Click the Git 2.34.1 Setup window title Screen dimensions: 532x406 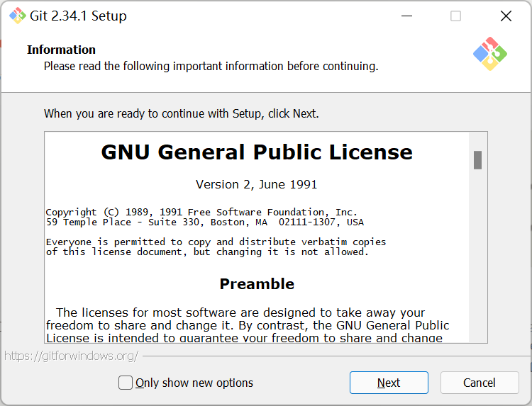coord(78,16)
